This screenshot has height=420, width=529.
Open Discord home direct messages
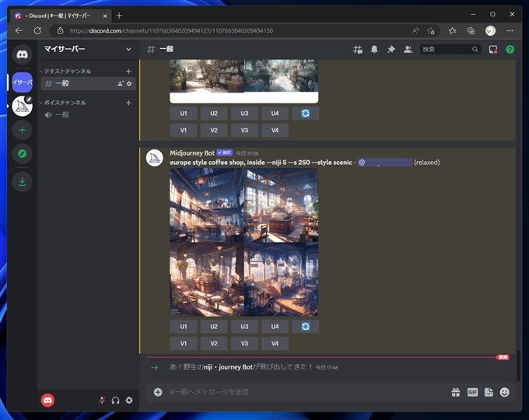[x=23, y=54]
